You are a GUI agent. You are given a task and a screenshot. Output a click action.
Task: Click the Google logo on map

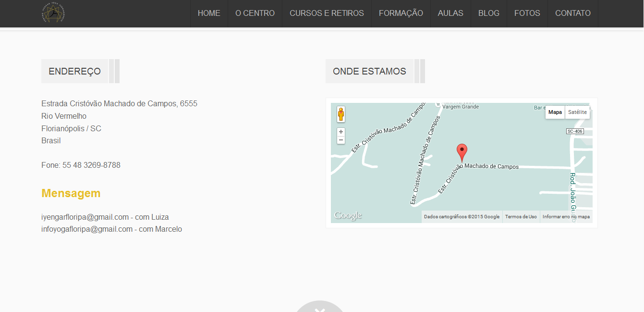[x=348, y=216]
